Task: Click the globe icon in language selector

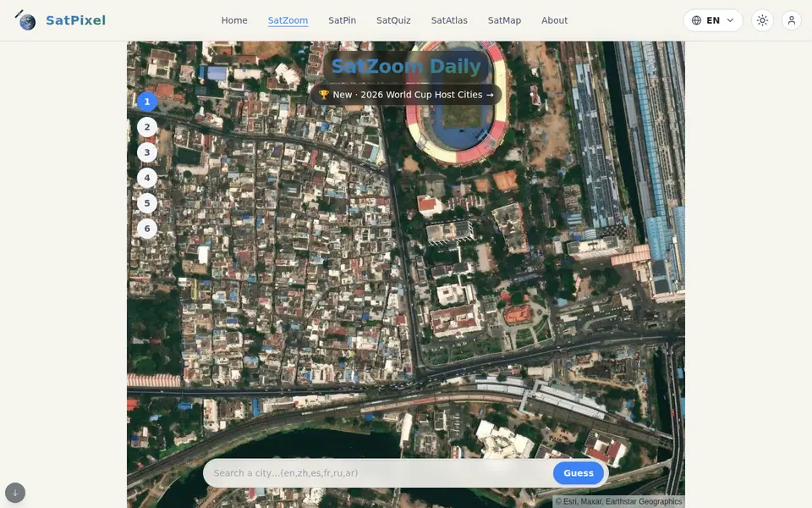Action: pyautogui.click(x=696, y=20)
